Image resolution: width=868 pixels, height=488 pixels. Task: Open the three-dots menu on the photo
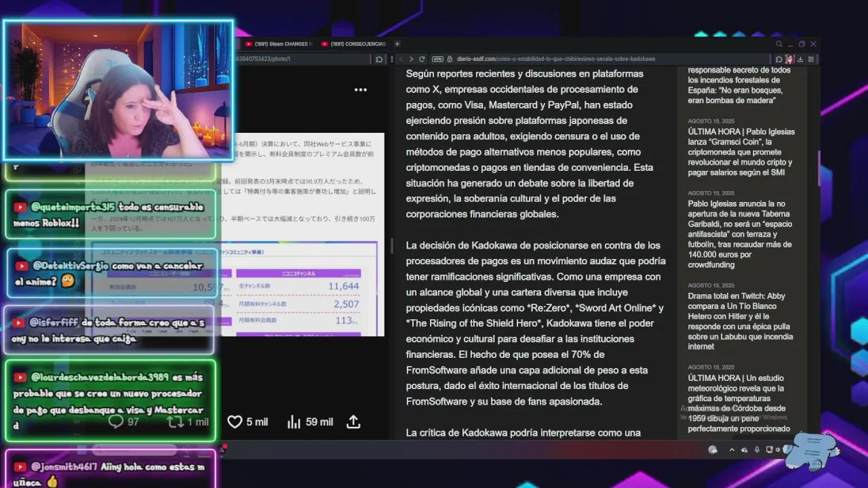360,89
